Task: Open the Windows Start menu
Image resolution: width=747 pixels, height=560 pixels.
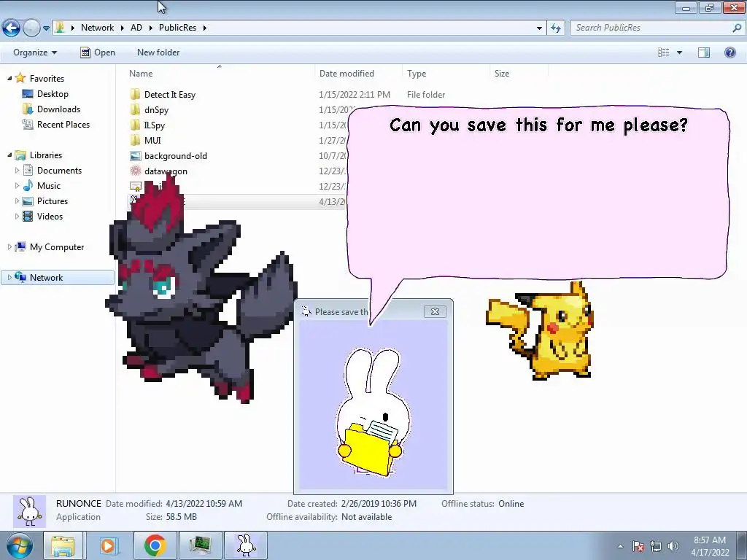Action: (20, 545)
